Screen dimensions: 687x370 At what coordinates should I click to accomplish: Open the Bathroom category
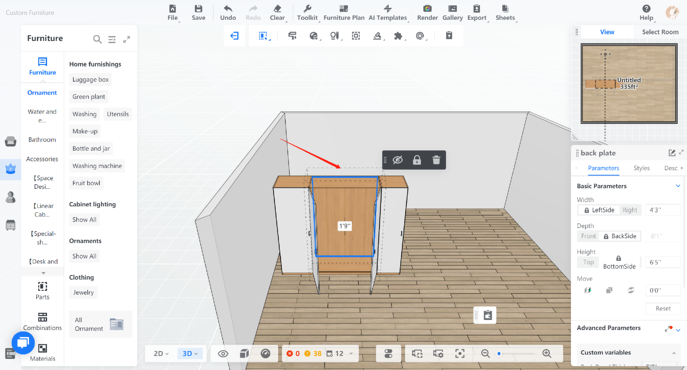point(42,139)
